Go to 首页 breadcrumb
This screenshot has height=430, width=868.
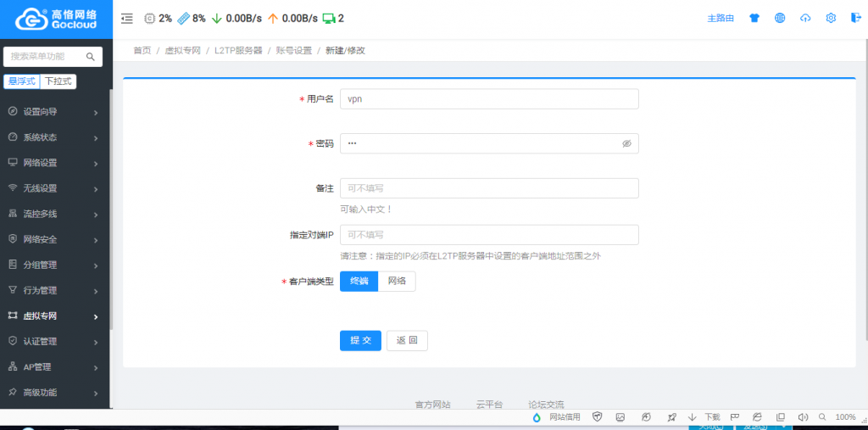tap(142, 50)
